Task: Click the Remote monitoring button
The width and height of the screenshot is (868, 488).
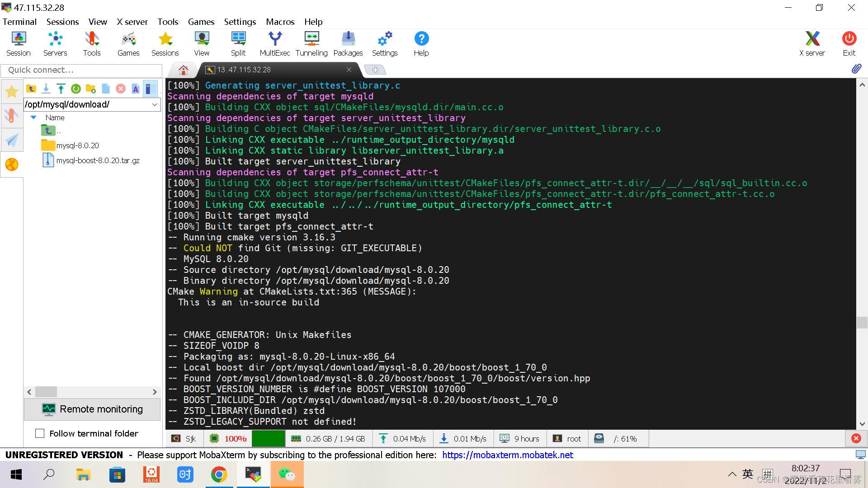Action: [92, 409]
